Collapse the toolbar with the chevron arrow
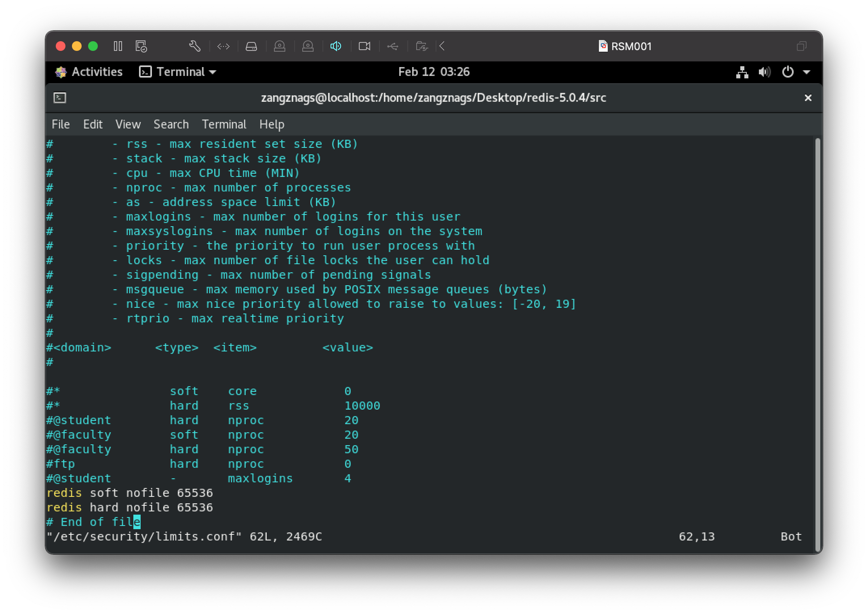The height and width of the screenshot is (614, 868). pyautogui.click(x=442, y=46)
